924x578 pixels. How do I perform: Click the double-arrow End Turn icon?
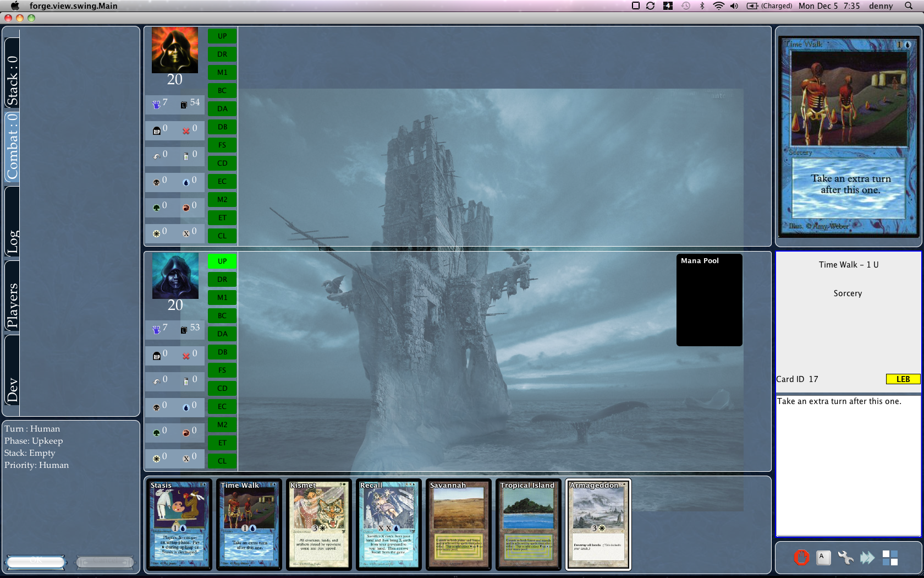click(x=867, y=558)
